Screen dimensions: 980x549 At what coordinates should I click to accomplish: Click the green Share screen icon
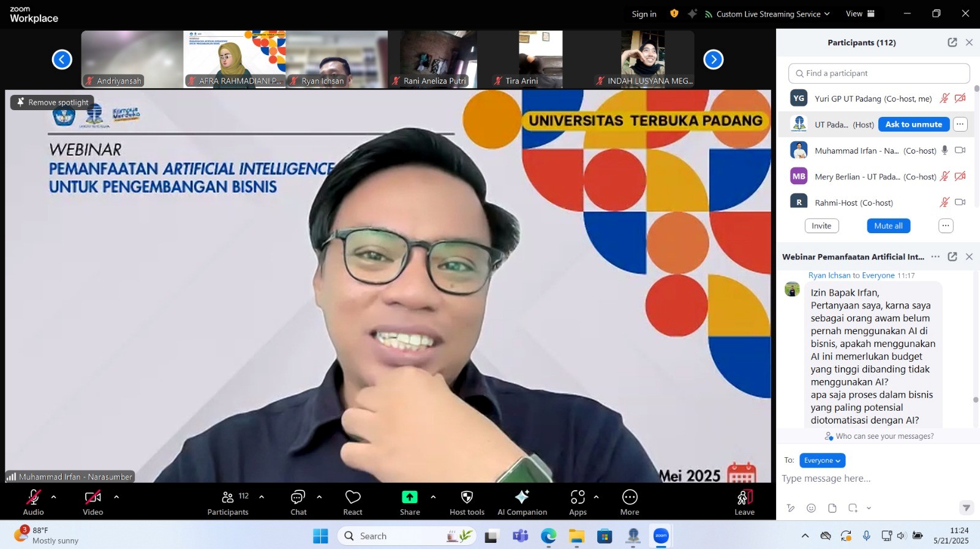410,497
